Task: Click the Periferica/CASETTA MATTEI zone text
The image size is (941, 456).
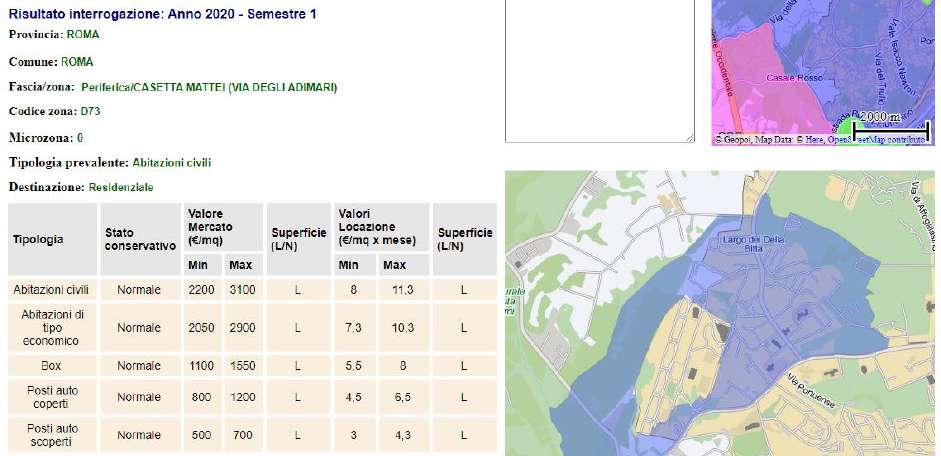Action: click(x=209, y=87)
